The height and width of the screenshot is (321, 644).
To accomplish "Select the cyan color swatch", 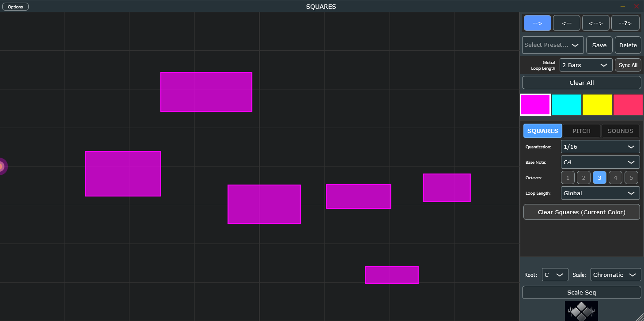I will click(x=566, y=105).
